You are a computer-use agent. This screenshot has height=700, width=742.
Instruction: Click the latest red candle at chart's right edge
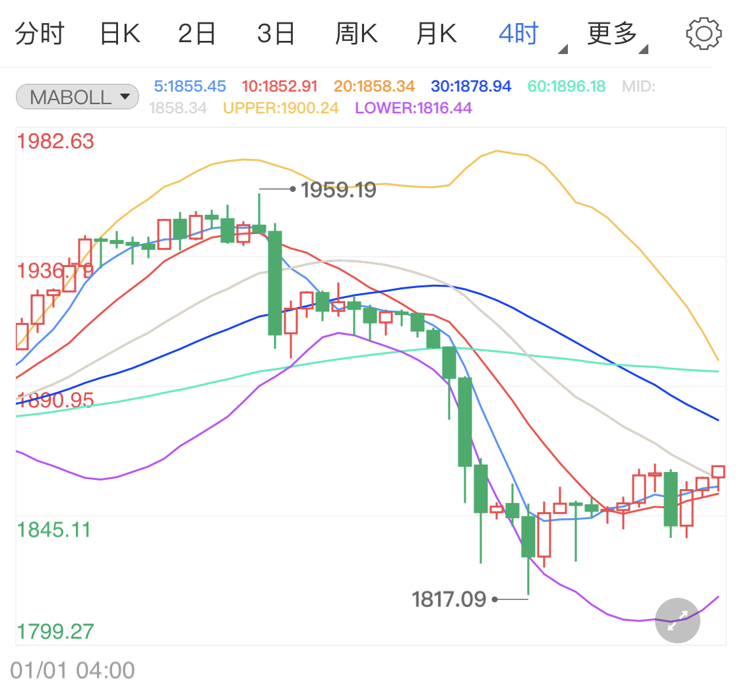[x=718, y=471]
